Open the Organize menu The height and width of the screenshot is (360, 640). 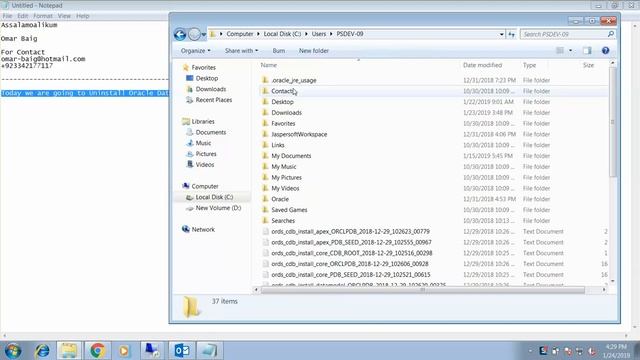tap(196, 51)
